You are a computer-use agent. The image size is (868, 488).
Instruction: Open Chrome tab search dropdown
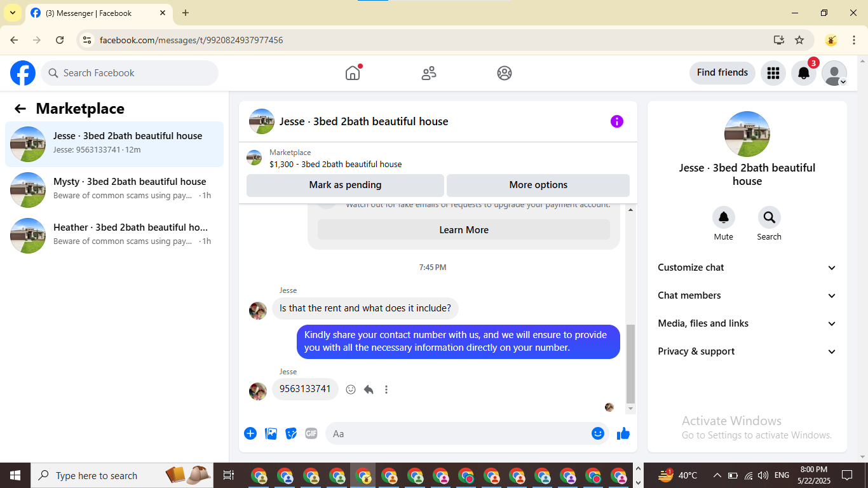13,13
